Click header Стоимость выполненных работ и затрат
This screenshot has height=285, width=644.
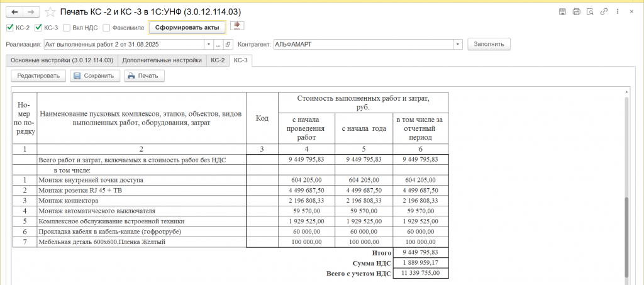coord(363,103)
